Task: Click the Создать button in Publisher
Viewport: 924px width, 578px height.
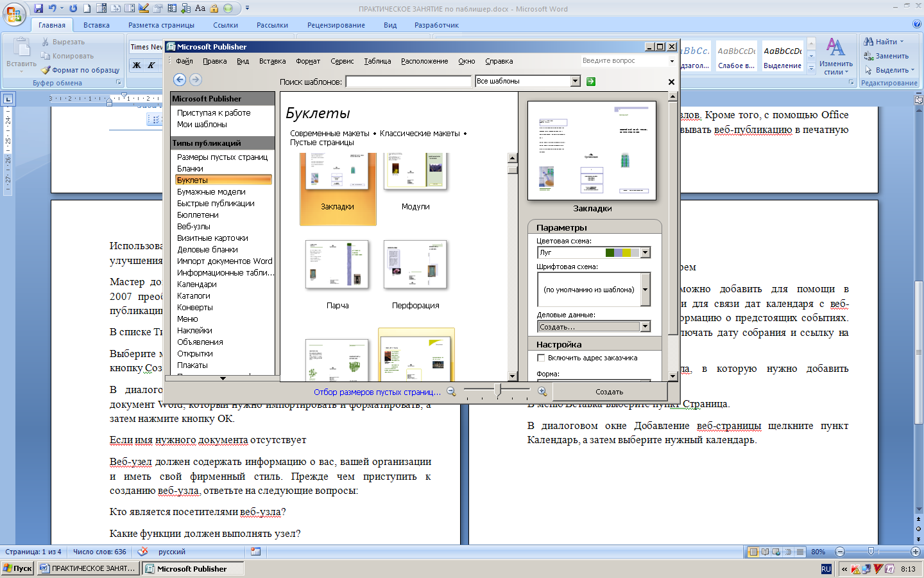Action: point(610,392)
